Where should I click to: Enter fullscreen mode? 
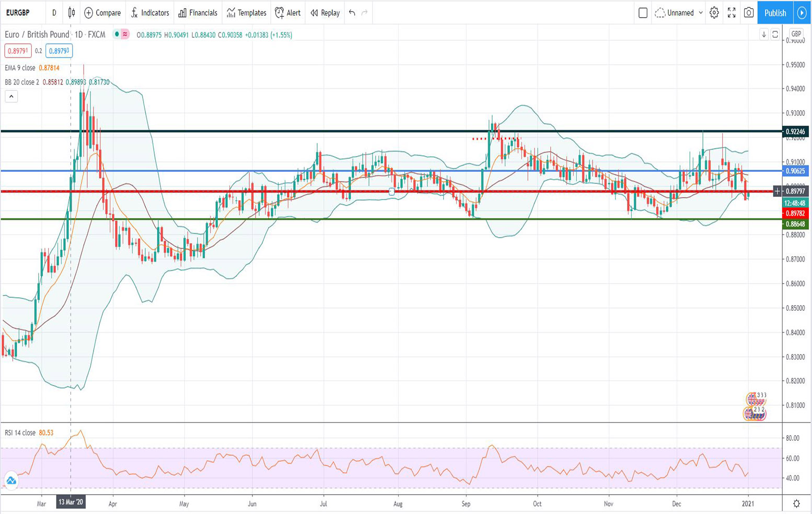pos(732,13)
